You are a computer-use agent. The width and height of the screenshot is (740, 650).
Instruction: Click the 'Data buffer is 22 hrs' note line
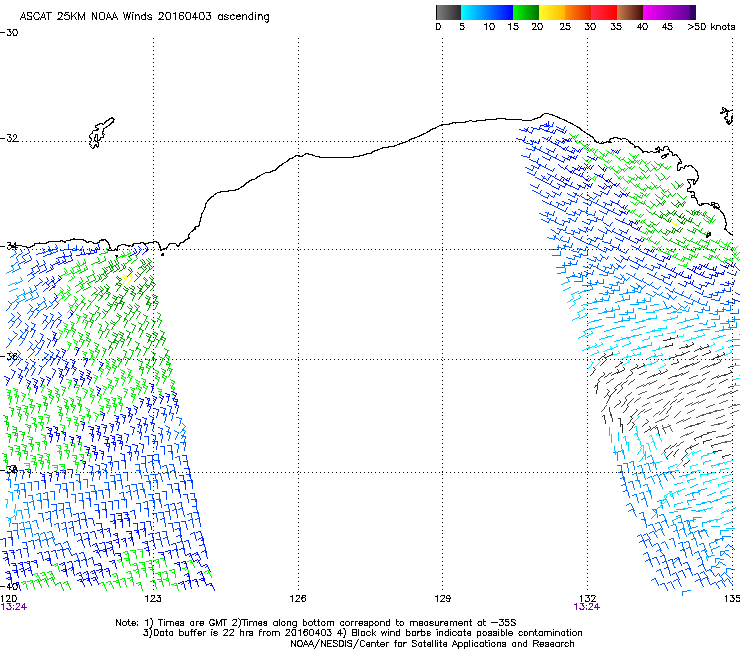coord(362,633)
